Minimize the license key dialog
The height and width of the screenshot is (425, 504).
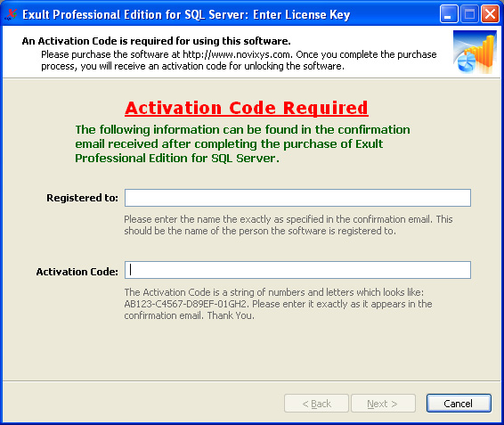(x=449, y=14)
